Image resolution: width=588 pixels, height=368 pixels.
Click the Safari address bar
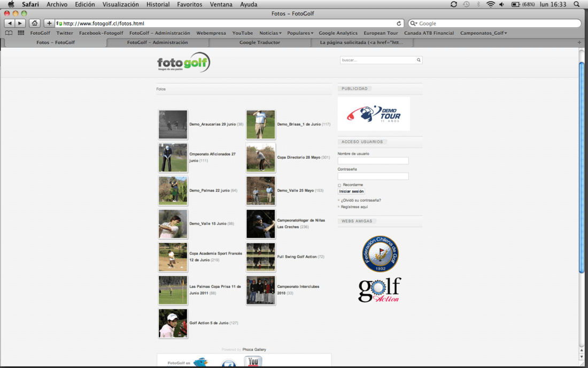[229, 23]
